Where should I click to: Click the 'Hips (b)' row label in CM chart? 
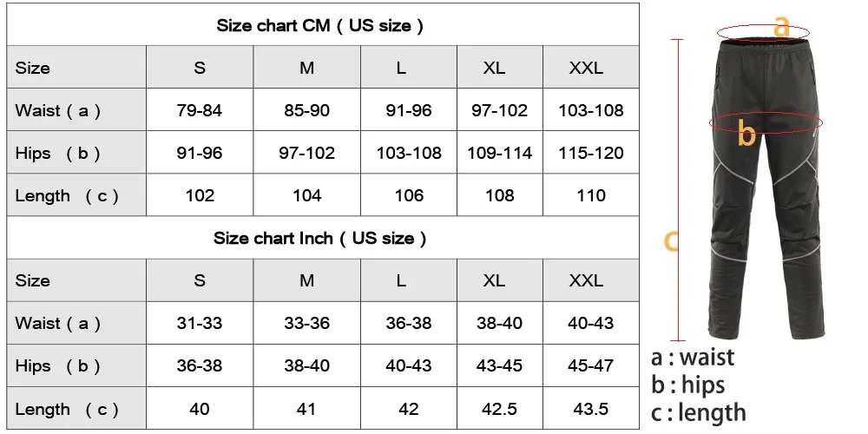57,154
